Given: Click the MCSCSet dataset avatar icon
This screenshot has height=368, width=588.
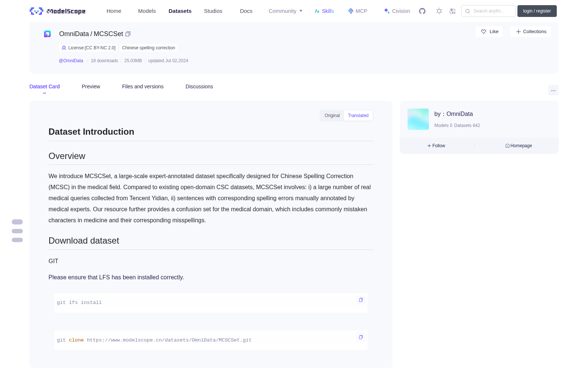Looking at the screenshot, I should tap(47, 34).
